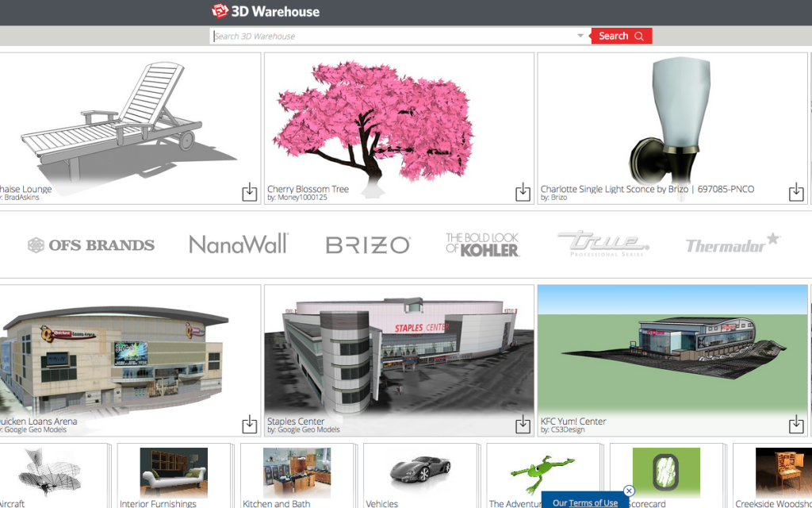Click the Bold Look of Kohler logo
This screenshot has width=812, height=508.
pos(482,244)
